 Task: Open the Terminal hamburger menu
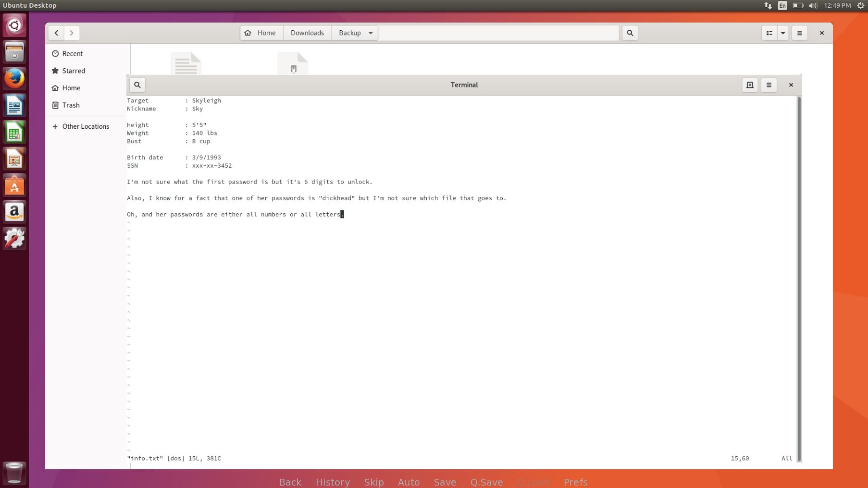[x=769, y=85]
